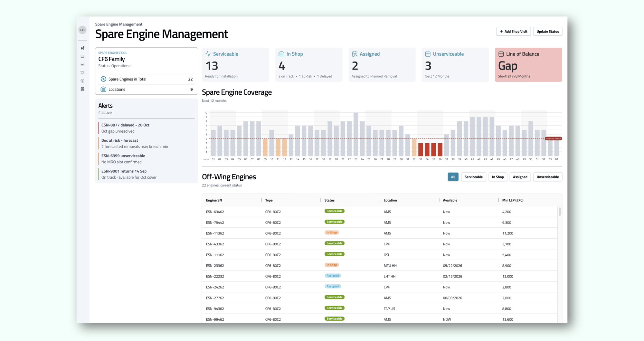Select the line chart analytics icon
Screen dimensions: 644x341
coord(82,64)
